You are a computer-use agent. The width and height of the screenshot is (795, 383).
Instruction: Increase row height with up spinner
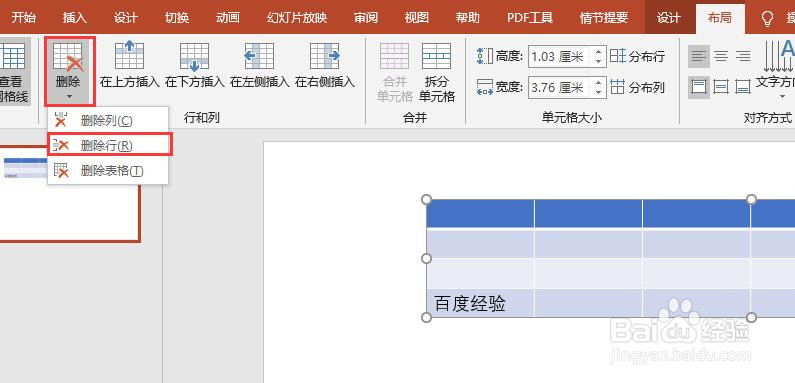tap(599, 51)
